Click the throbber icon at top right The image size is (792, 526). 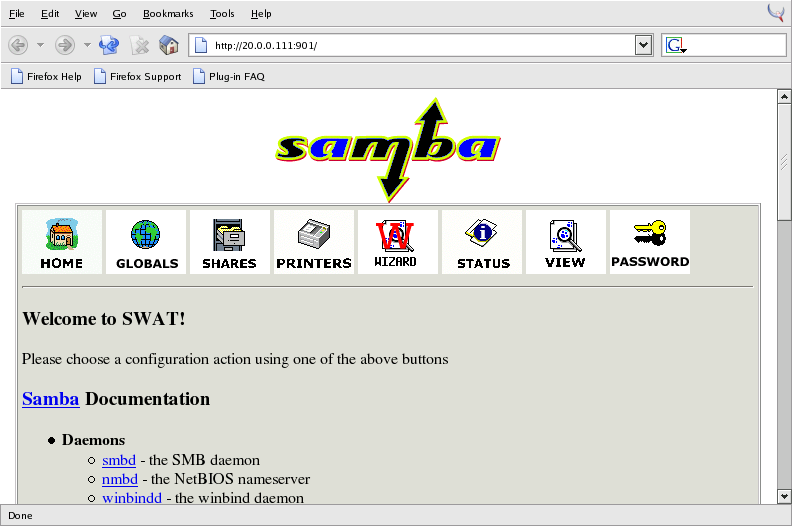point(776,13)
